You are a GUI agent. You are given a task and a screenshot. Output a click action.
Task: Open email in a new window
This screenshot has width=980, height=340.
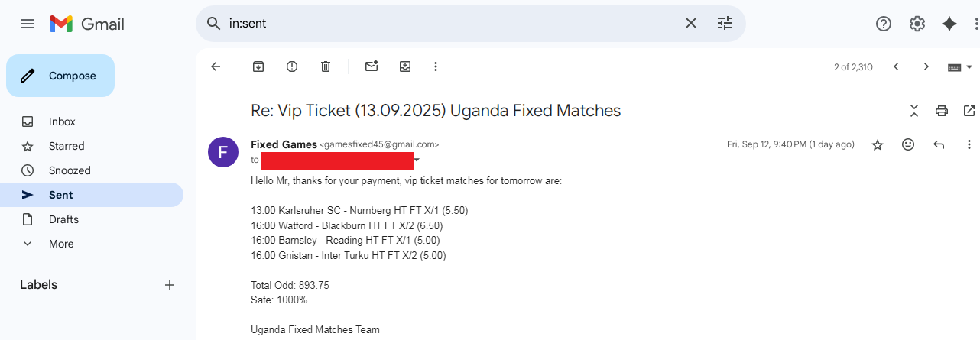969,111
